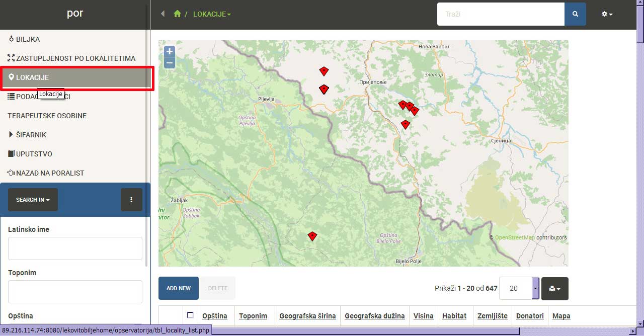This screenshot has width=644, height=336.
Task: Click the magnifier search button
Action: [x=575, y=14]
